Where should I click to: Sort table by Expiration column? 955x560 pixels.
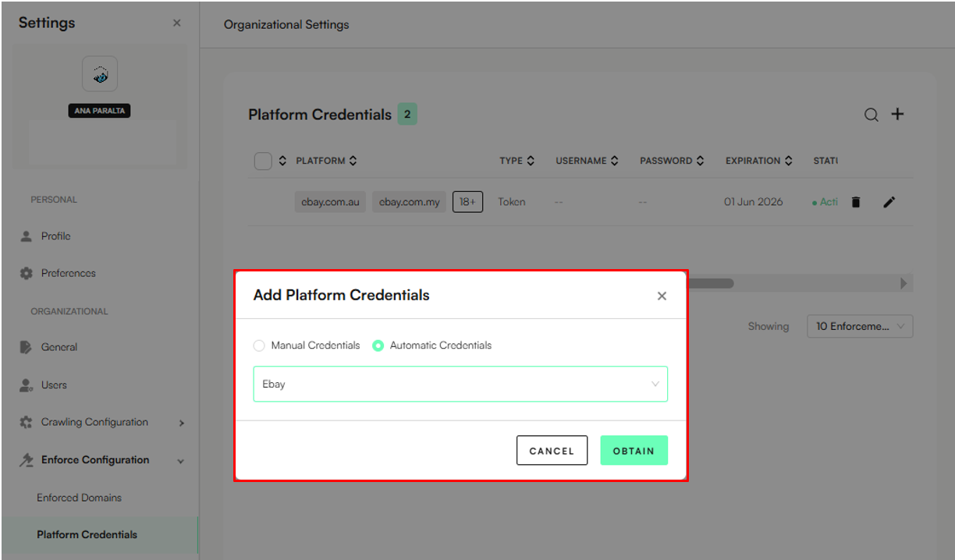(x=789, y=161)
